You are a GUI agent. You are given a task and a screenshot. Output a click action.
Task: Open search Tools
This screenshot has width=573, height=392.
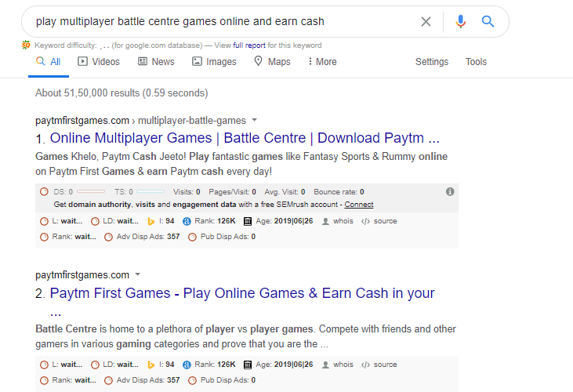476,62
